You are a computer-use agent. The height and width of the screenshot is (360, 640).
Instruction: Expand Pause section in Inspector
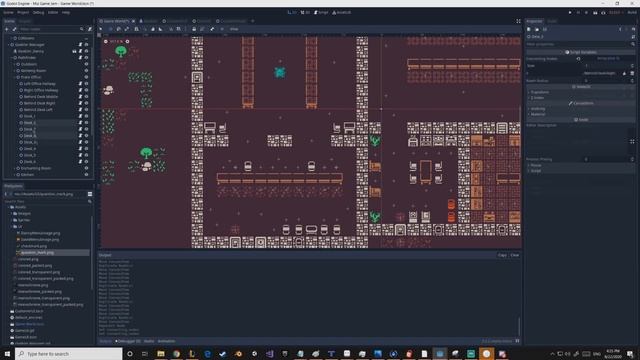point(580,165)
